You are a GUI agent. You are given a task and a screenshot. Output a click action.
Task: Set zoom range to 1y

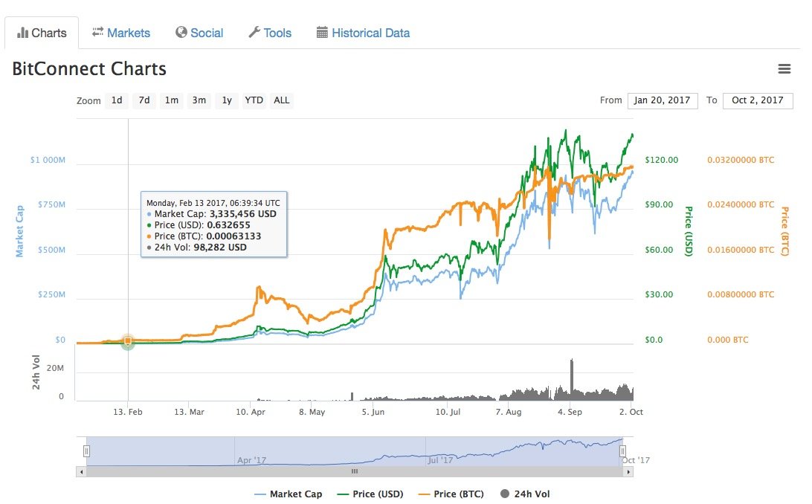[x=226, y=100]
